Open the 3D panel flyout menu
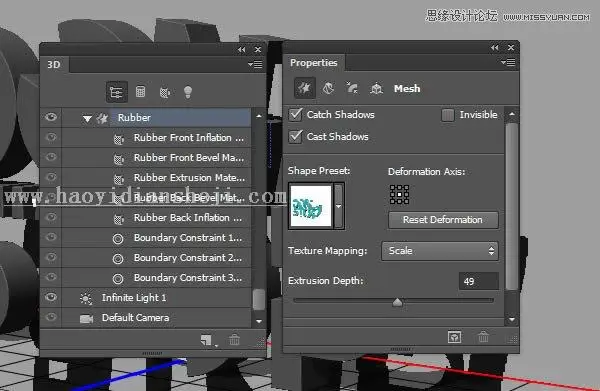 pos(255,64)
